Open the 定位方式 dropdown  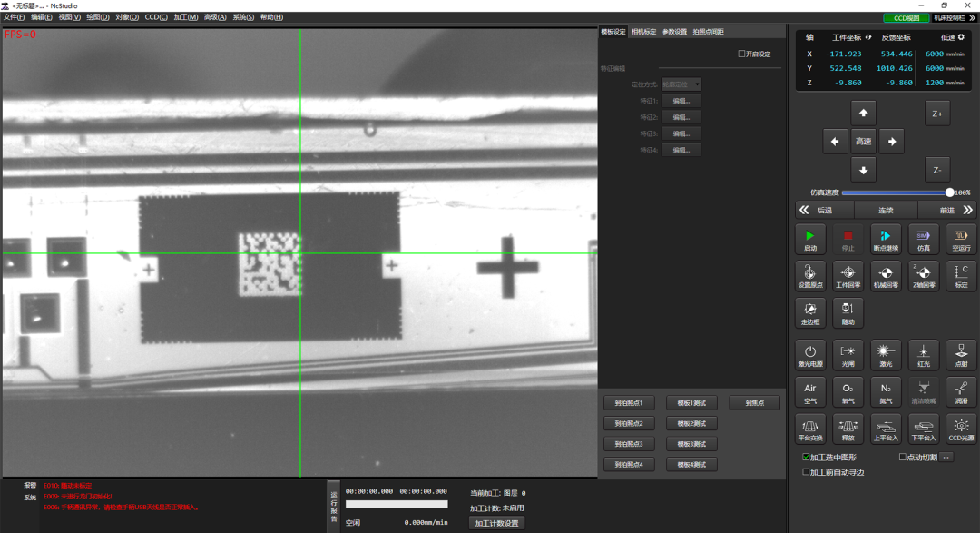pos(681,84)
